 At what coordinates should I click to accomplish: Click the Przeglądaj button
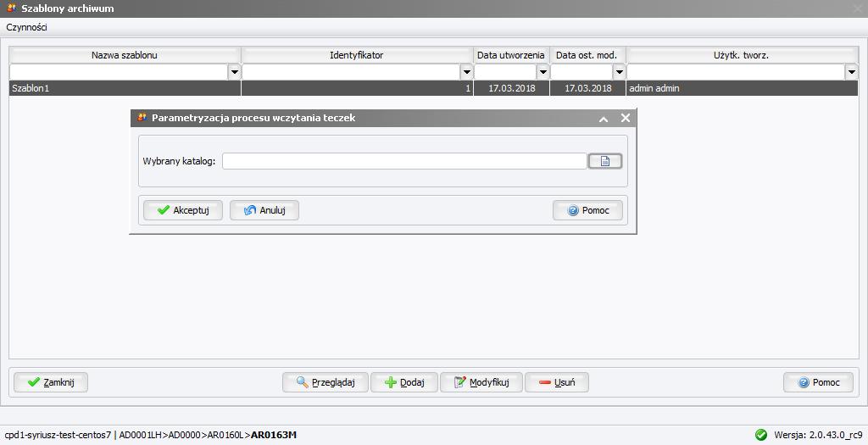(x=325, y=382)
